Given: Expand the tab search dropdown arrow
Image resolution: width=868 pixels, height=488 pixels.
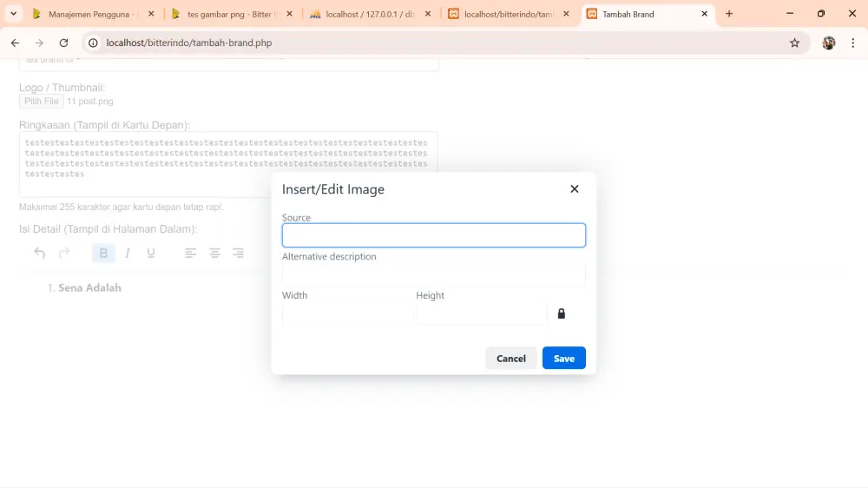Looking at the screenshot, I should tap(13, 14).
